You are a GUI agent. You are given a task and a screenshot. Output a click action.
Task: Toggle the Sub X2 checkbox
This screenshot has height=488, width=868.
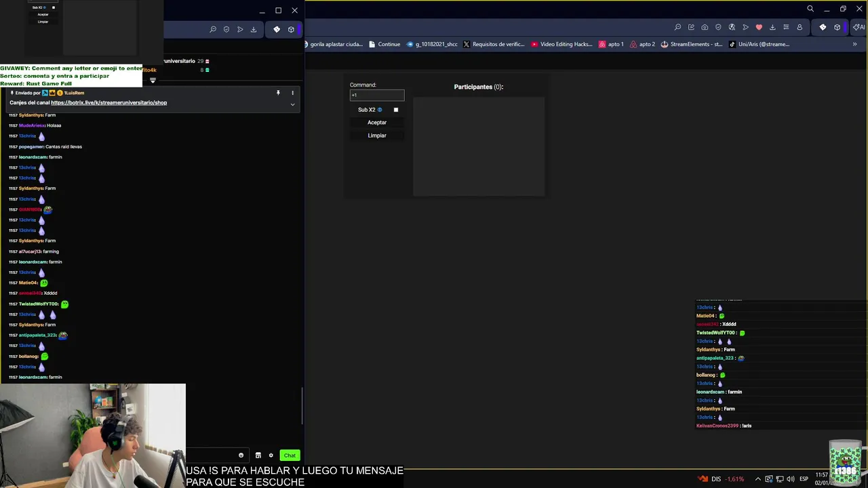[x=396, y=110]
